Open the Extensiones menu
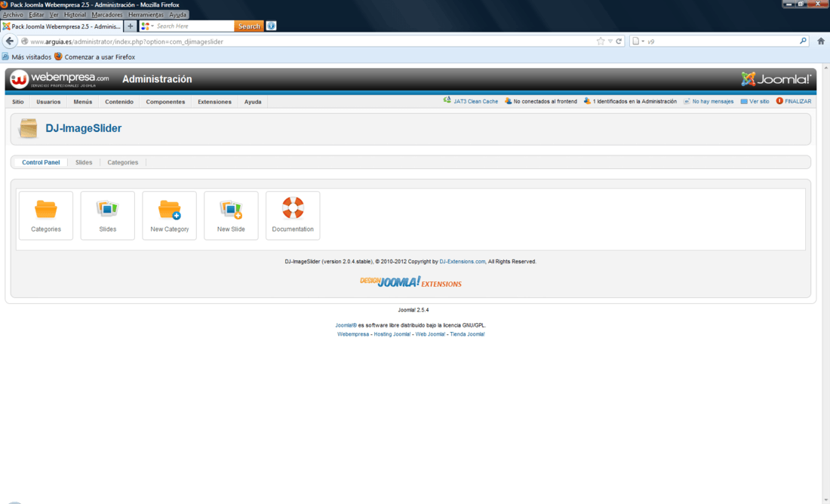830x504 pixels. point(214,102)
